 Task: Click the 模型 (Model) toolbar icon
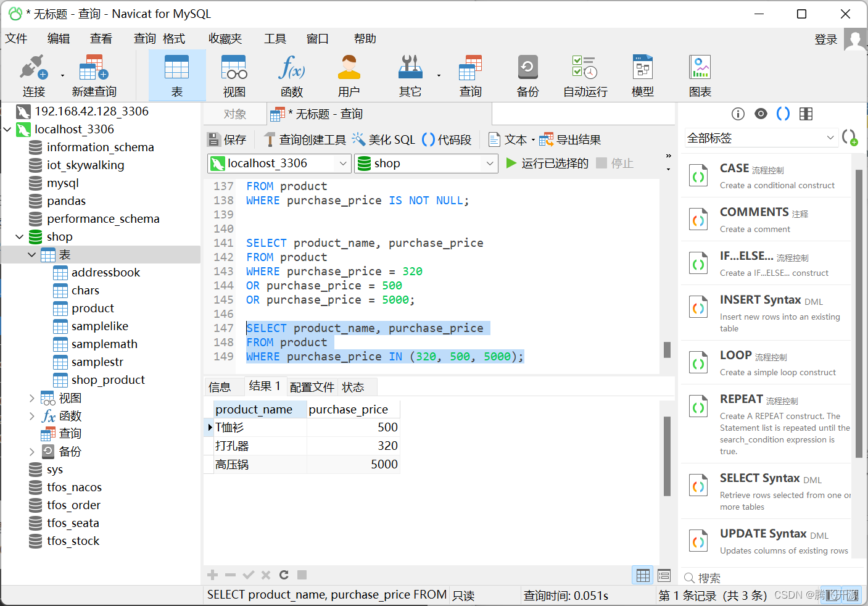pyautogui.click(x=643, y=75)
